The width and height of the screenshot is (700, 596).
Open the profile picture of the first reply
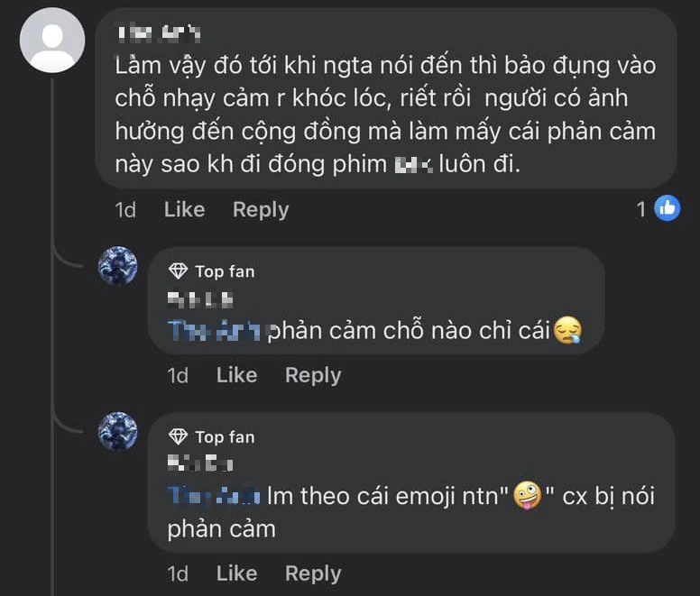coord(118,266)
